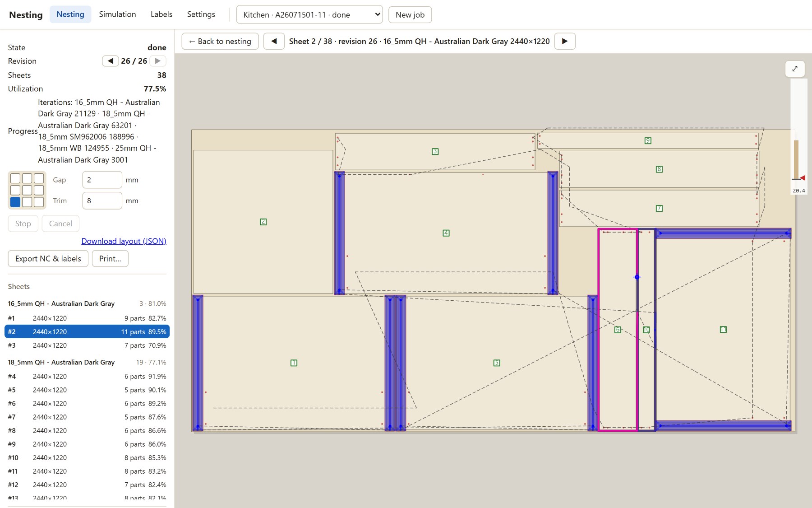Image resolution: width=812 pixels, height=508 pixels.
Task: Choose the middle-right origin cell
Action: [39, 190]
